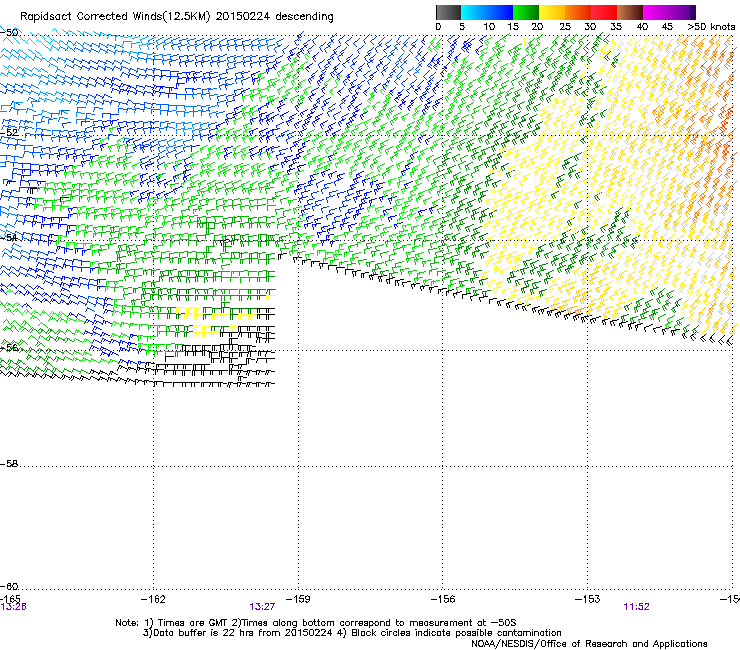This screenshot has height=650, width=740.
Task: Click the longitude label -162
Action: (x=153, y=599)
